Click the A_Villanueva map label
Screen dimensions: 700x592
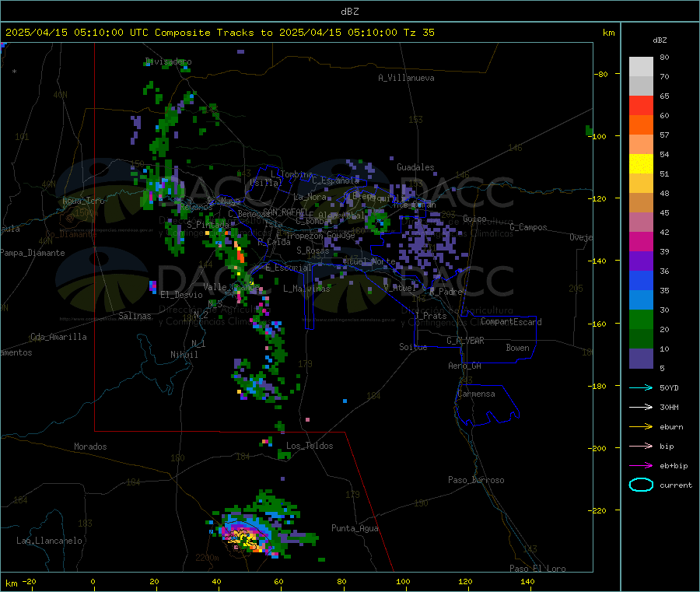[406, 78]
